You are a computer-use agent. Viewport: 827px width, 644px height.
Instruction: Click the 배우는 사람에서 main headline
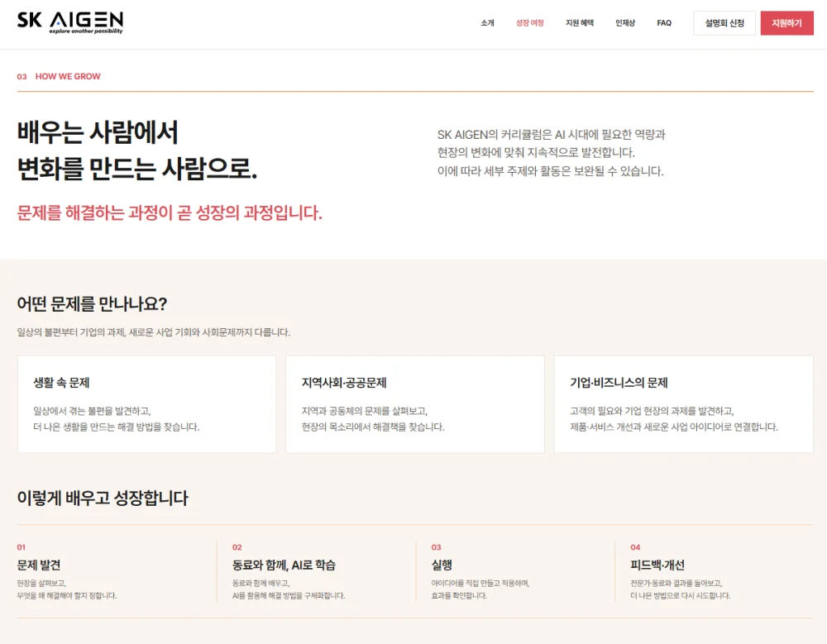(98, 132)
